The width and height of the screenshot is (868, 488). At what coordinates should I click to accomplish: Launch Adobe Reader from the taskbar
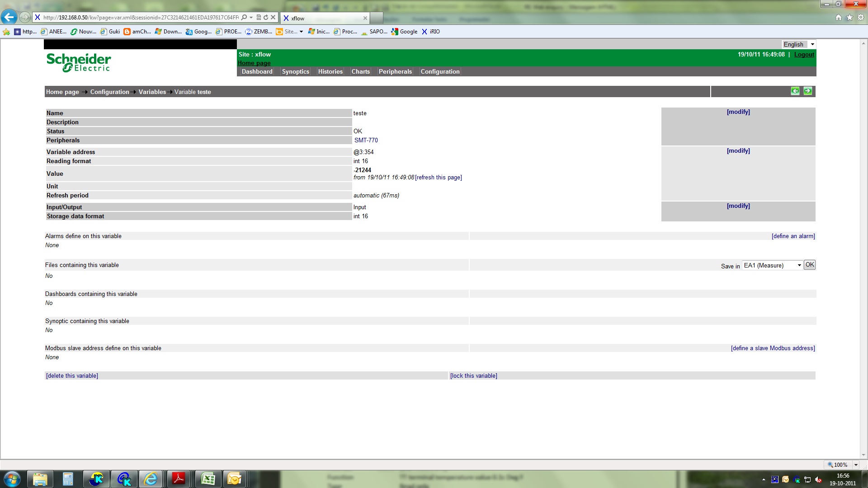point(179,479)
